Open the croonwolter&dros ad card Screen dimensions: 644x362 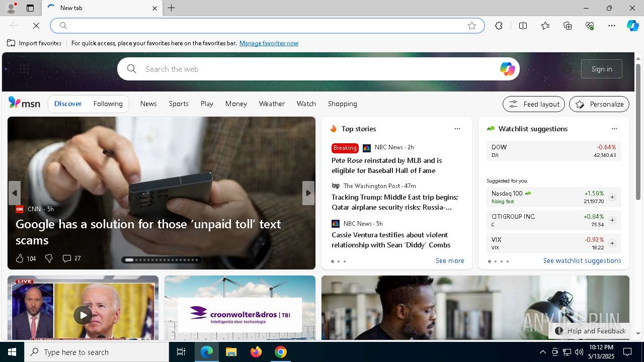(240, 308)
